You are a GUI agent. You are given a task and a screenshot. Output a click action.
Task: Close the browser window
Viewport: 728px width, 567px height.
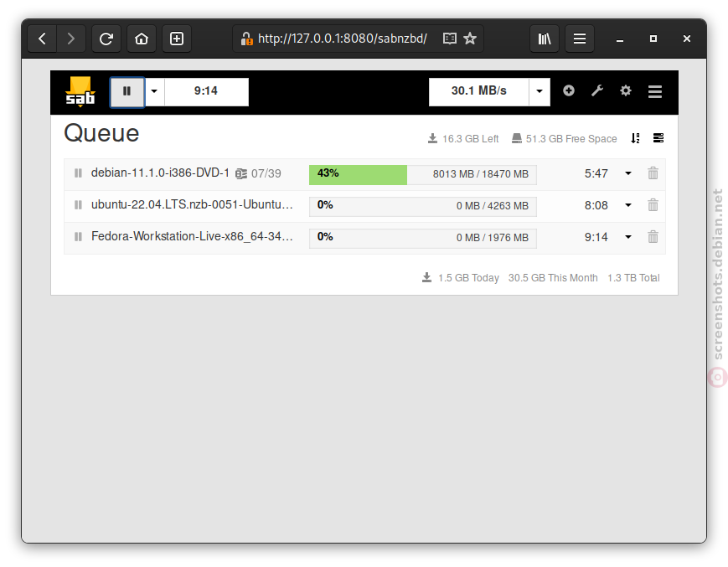[687, 39]
